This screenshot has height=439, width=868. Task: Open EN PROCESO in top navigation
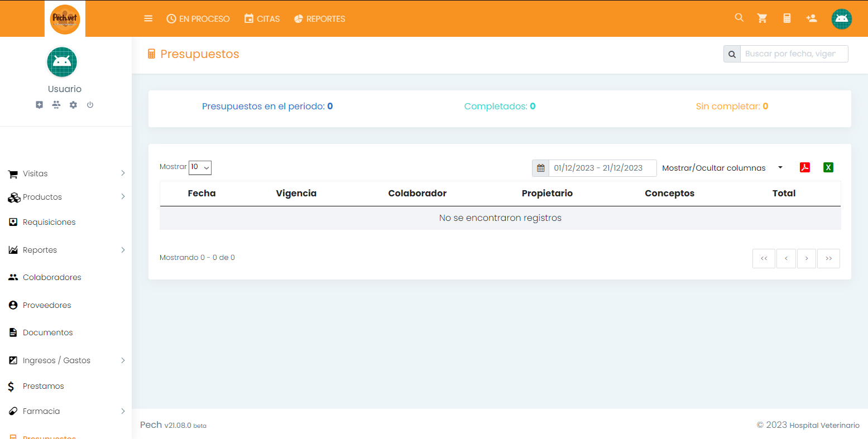coord(198,19)
